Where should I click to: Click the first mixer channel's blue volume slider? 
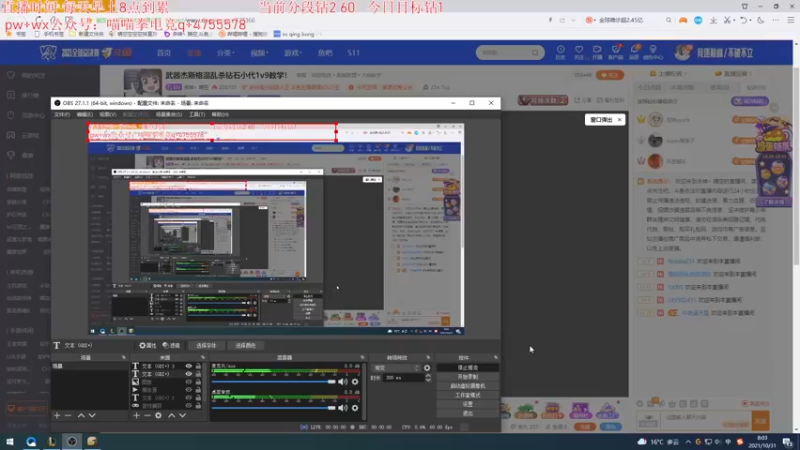[274, 382]
